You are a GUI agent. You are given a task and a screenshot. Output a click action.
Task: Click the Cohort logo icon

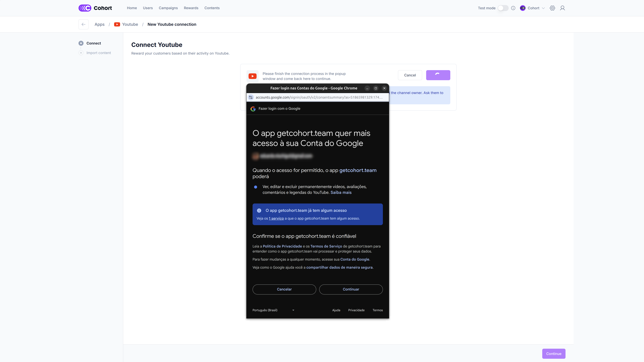(85, 8)
